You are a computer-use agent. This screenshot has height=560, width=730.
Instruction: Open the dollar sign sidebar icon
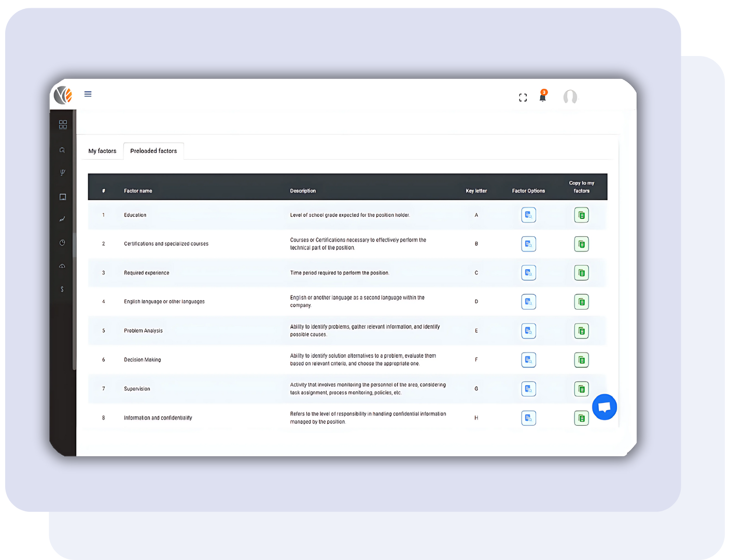(x=62, y=289)
